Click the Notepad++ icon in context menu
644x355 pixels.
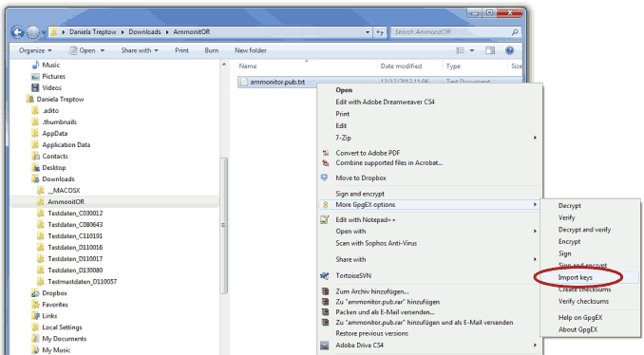pos(325,219)
